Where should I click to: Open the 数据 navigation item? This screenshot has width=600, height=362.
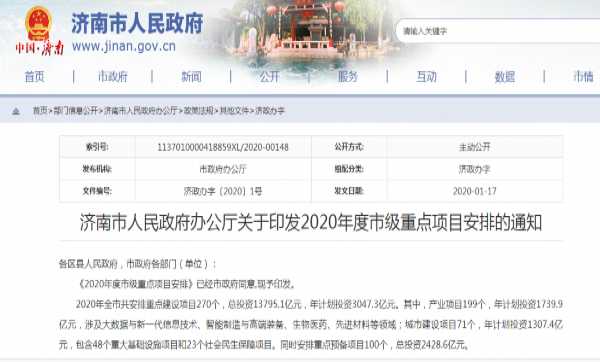pyautogui.click(x=505, y=77)
